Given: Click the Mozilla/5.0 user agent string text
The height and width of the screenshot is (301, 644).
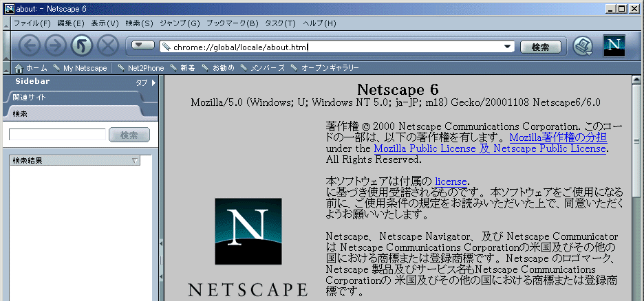Looking at the screenshot, I should click(x=396, y=102).
